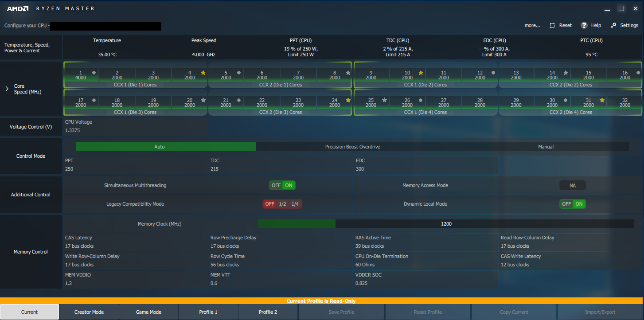Screen dimensions: 644x320
Task: Set Legacy Compatibility Mode to 1/2
Action: tap(282, 204)
